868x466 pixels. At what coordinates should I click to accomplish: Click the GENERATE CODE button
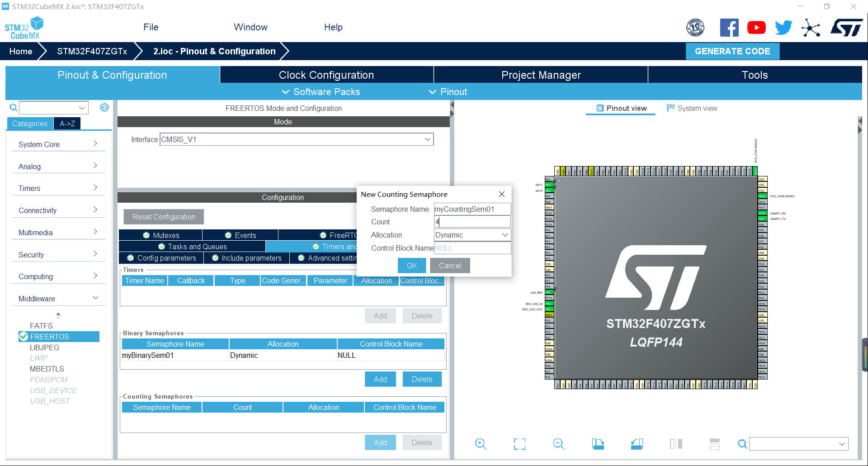[732, 51]
